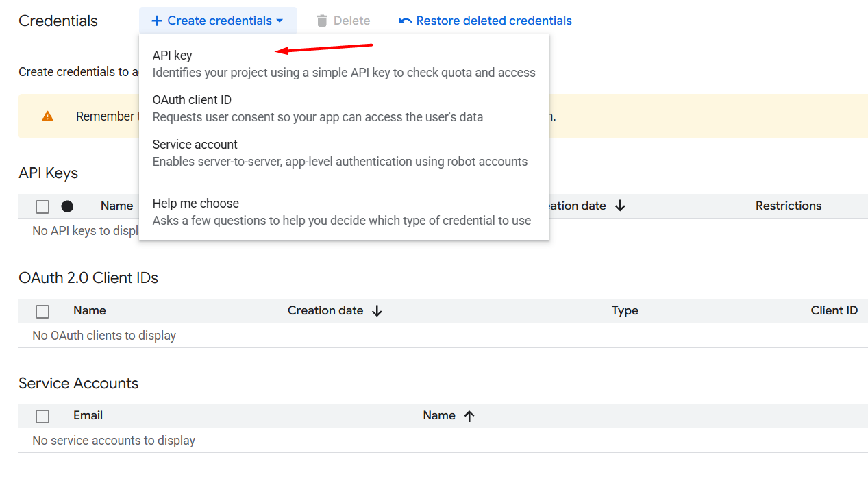Click the orange warning triangle icon

[x=47, y=116]
